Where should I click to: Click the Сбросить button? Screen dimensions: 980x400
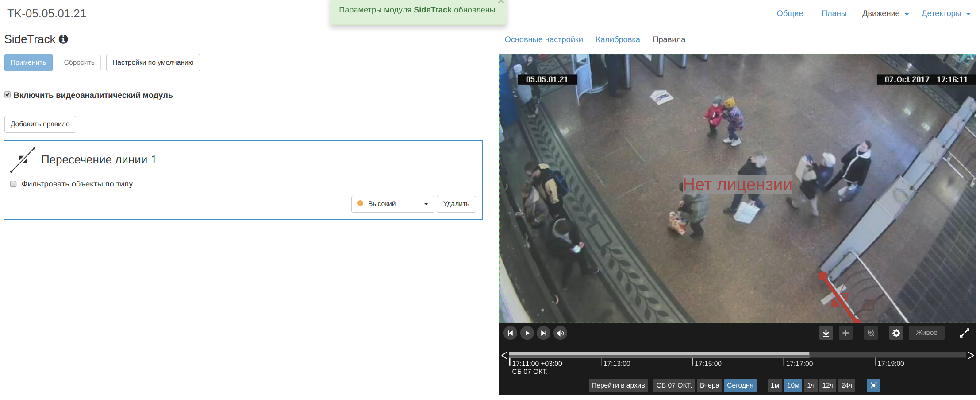(x=79, y=62)
